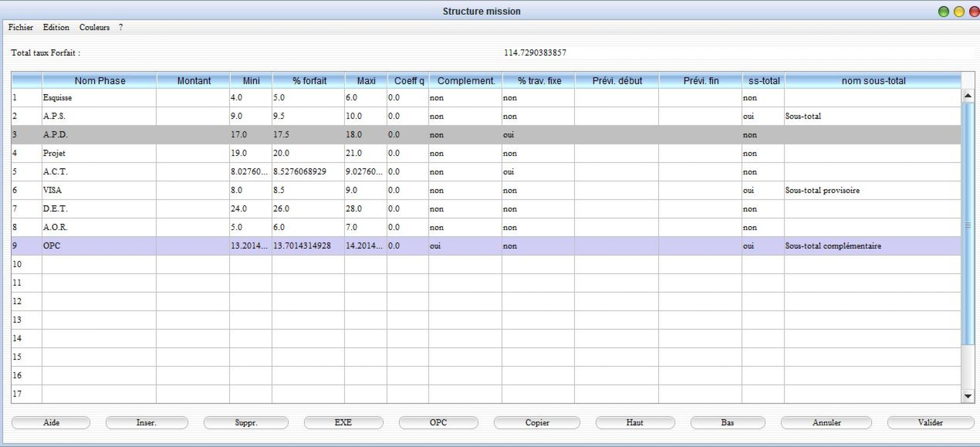Select the VISA phase name cell
Viewport: 980px width, 447px height.
pyautogui.click(x=99, y=190)
